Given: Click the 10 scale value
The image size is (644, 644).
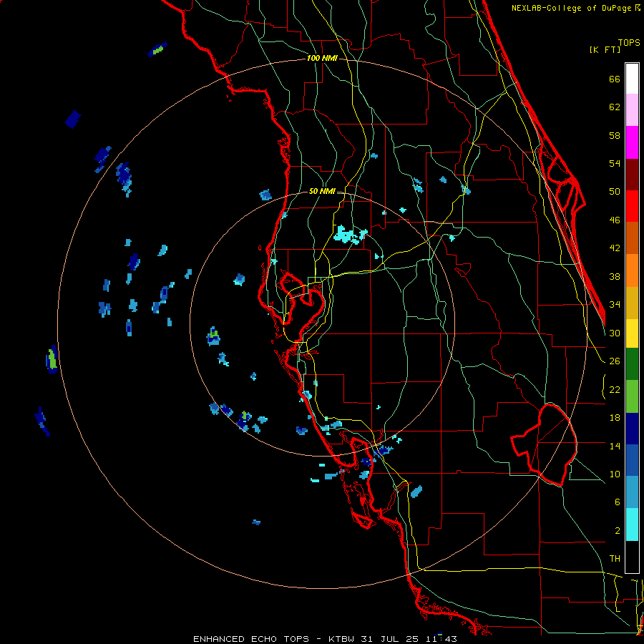Looking at the screenshot, I should [615, 474].
